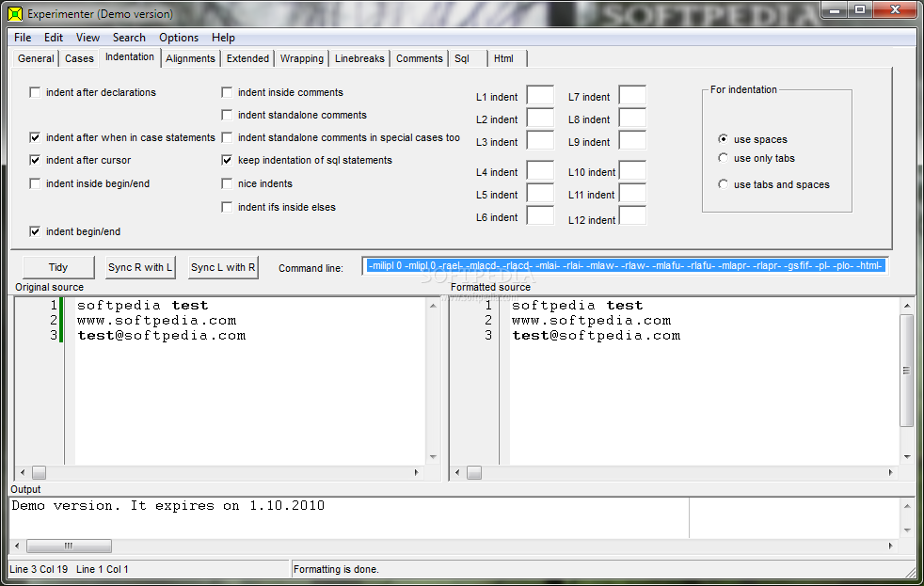Viewport: 924px width, 586px height.
Task: Uncheck keep indentation of sql statements
Action: (x=227, y=160)
